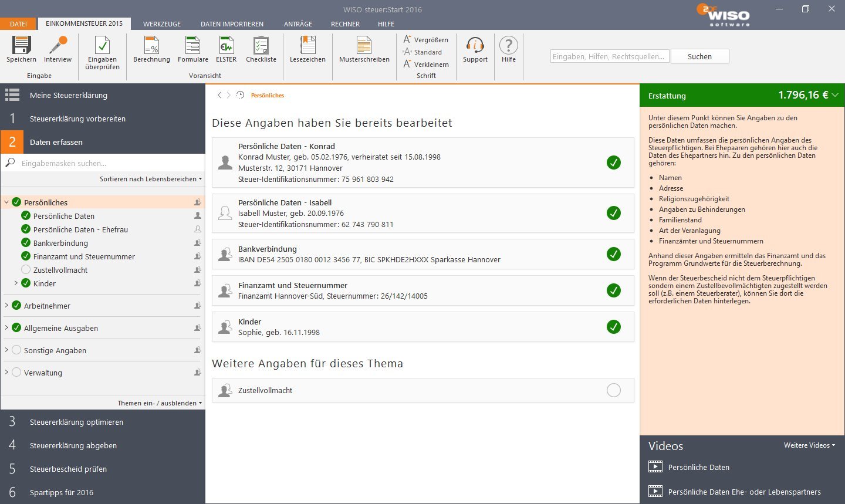Toggle the Zustellvollmacht status circle in main list

(613, 390)
